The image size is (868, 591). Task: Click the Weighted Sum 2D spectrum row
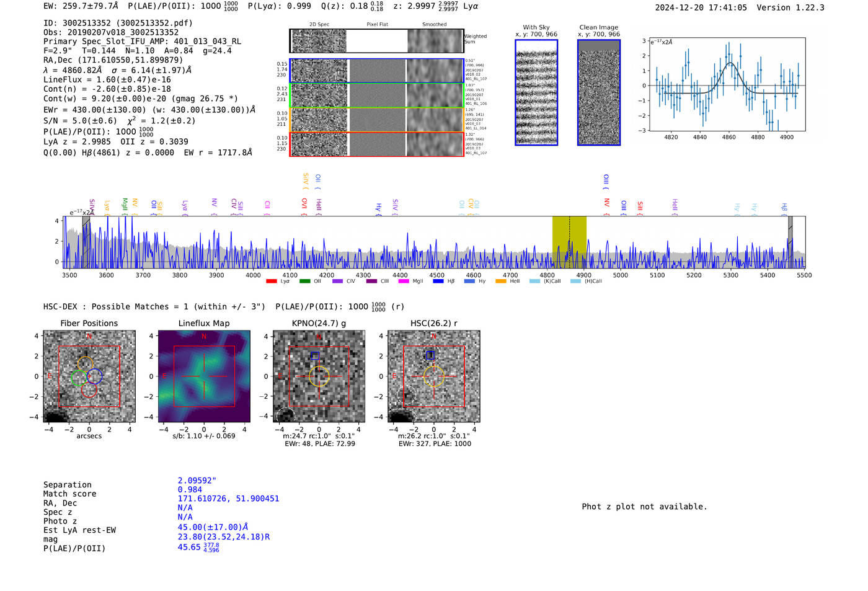pos(376,41)
